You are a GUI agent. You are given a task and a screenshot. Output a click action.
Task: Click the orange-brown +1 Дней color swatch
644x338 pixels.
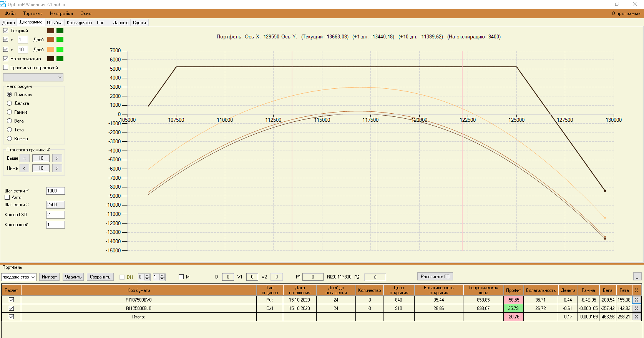pyautogui.click(x=51, y=40)
